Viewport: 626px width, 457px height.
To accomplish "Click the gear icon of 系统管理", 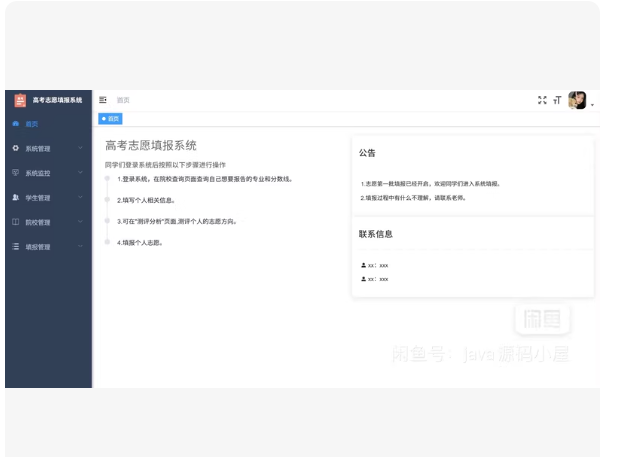I will tap(16, 148).
